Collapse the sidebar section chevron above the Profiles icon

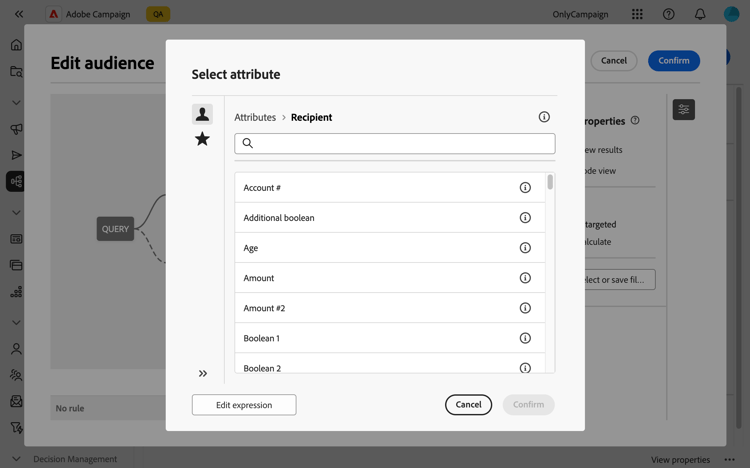(16, 323)
